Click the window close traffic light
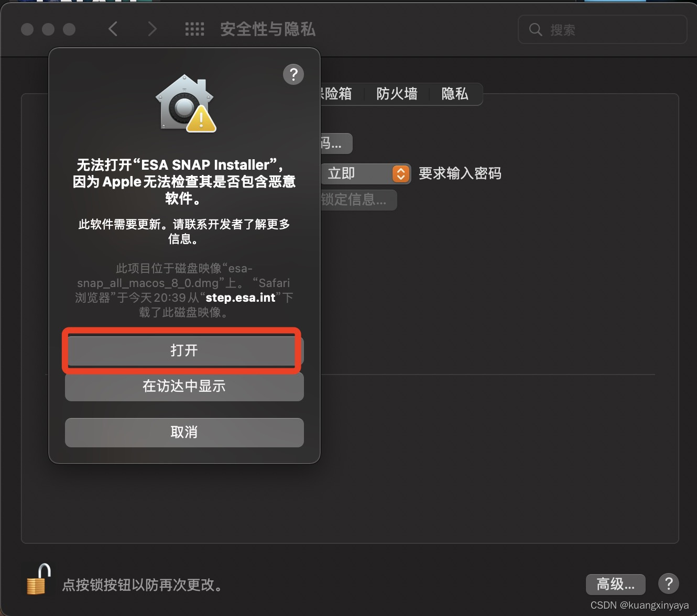Image resolution: width=697 pixels, height=616 pixels. (x=27, y=29)
